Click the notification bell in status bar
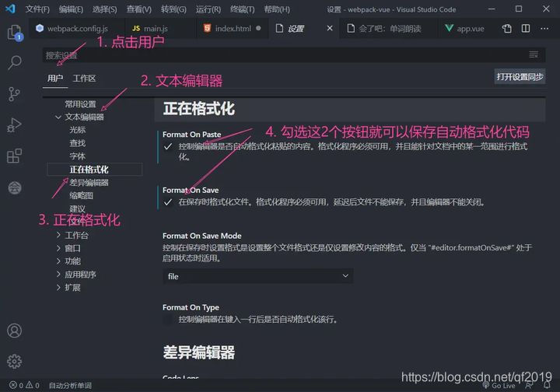Image resolution: width=560 pixels, height=392 pixels. (547, 386)
